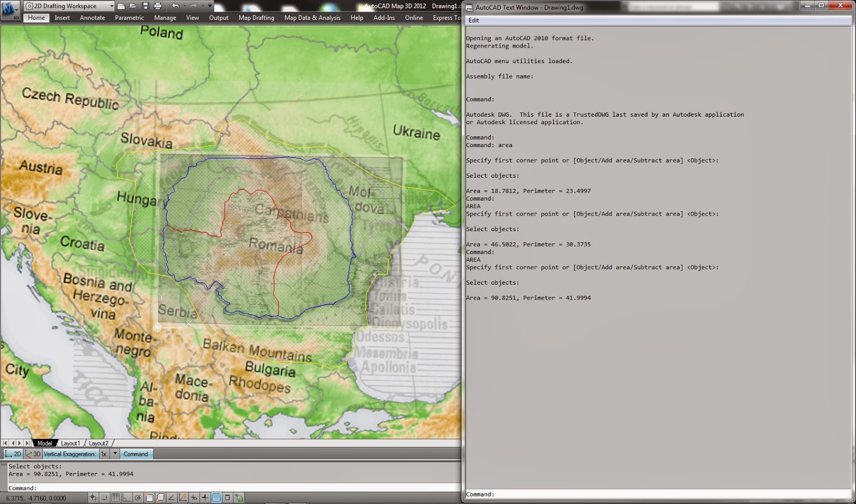Open the Output ribbon tab

(x=219, y=18)
